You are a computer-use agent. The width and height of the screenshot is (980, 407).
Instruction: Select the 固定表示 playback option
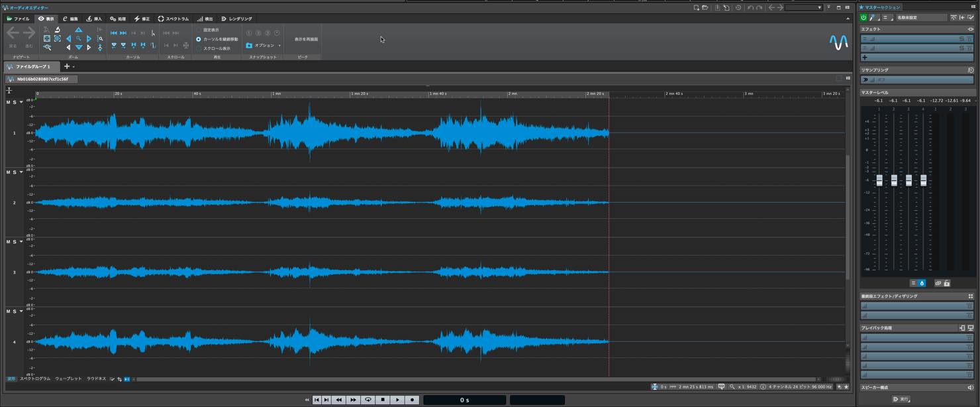point(208,30)
